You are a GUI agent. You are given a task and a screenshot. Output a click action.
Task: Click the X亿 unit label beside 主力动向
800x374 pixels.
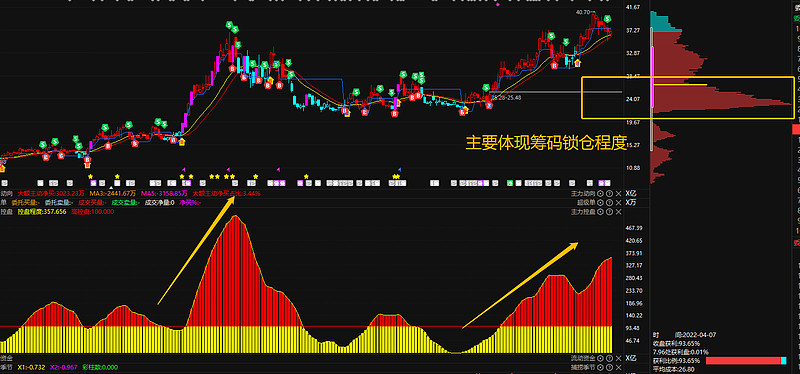(631, 194)
